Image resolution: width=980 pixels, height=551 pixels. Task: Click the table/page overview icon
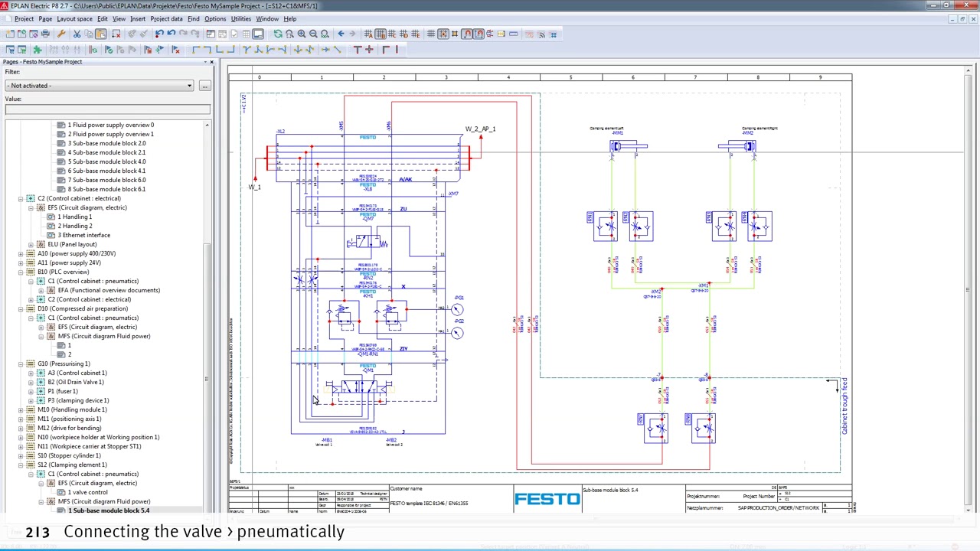[x=246, y=34]
